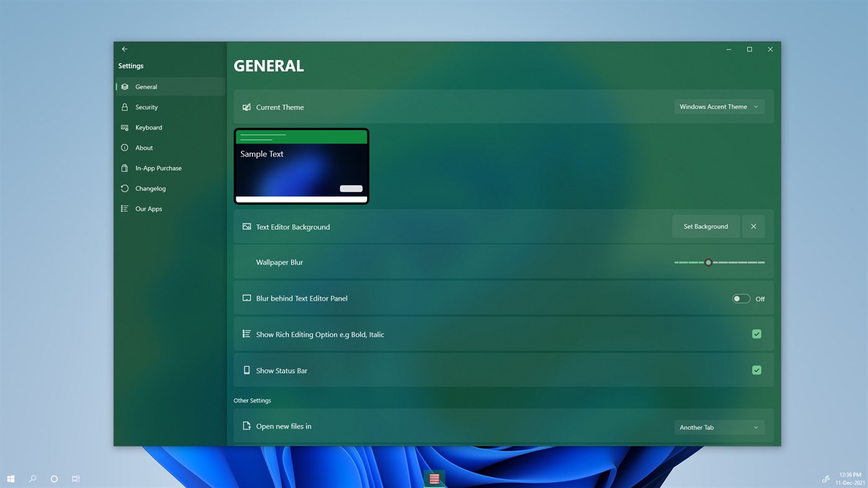
Task: Switch to the Security settings section
Action: point(147,107)
